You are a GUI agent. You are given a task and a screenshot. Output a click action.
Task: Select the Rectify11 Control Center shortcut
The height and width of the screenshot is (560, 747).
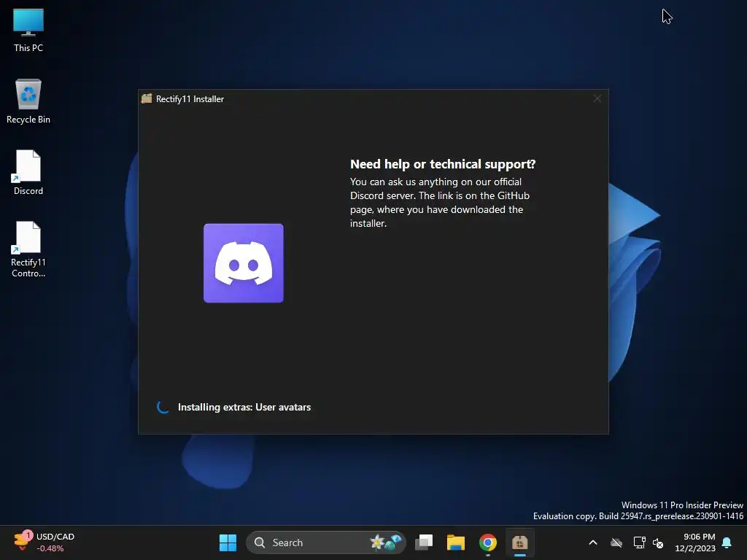click(28, 249)
